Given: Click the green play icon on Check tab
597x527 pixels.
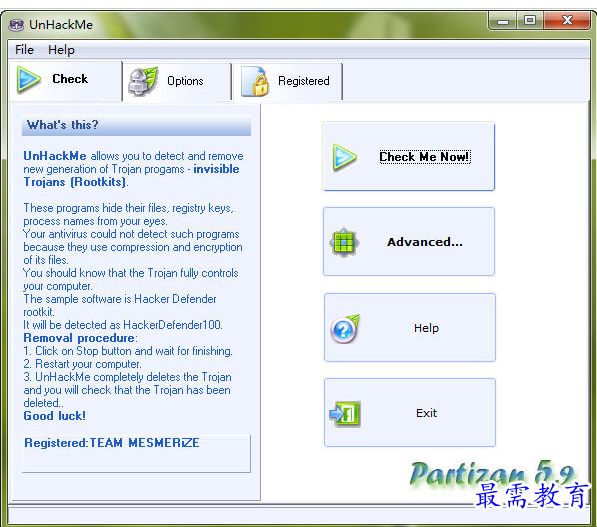Looking at the screenshot, I should click(28, 79).
